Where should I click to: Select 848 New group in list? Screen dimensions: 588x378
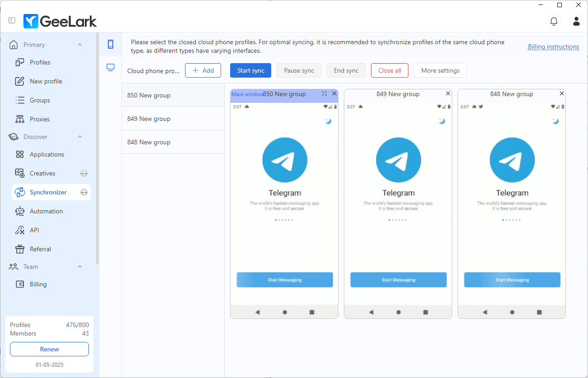click(x=173, y=142)
